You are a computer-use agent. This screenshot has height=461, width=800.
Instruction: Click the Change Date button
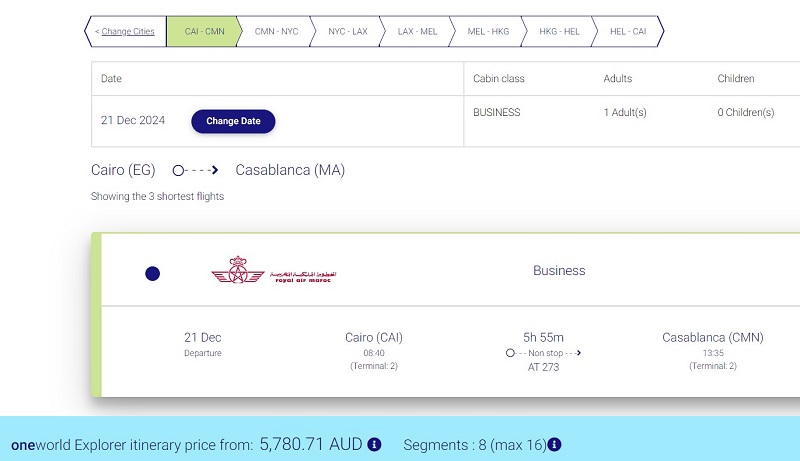233,121
